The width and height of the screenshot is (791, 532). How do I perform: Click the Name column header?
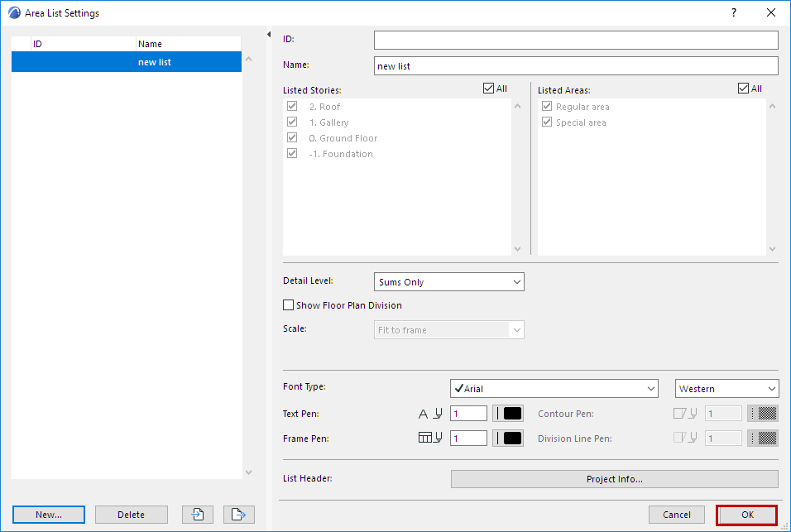click(189, 44)
